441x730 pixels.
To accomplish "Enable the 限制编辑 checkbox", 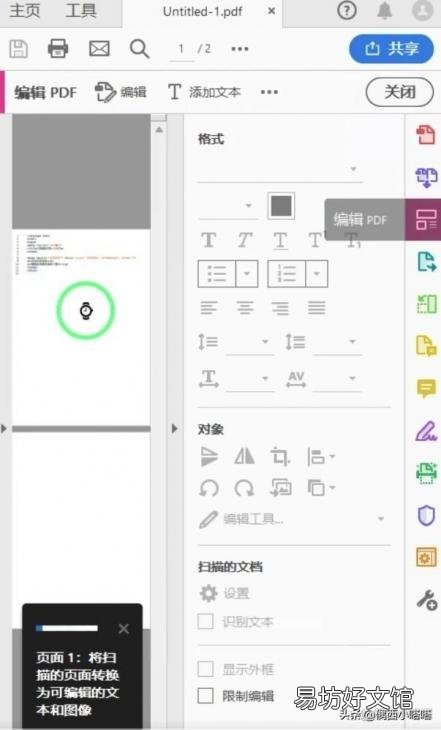I will tap(206, 696).
